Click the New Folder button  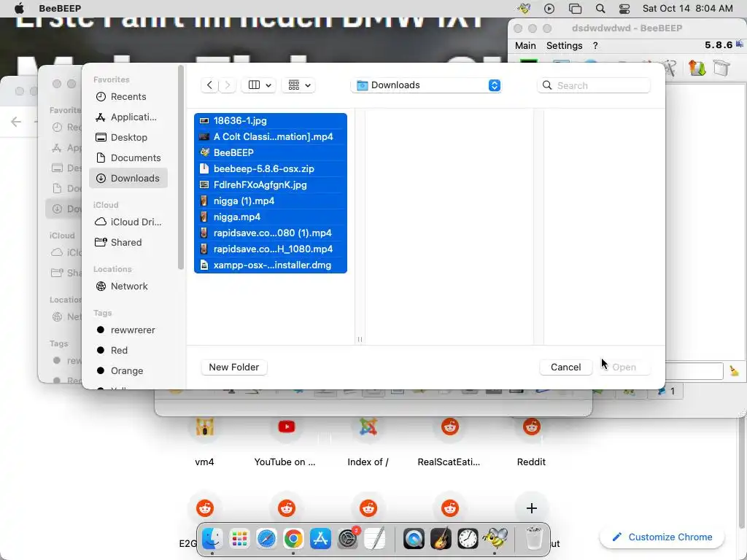[x=234, y=367]
